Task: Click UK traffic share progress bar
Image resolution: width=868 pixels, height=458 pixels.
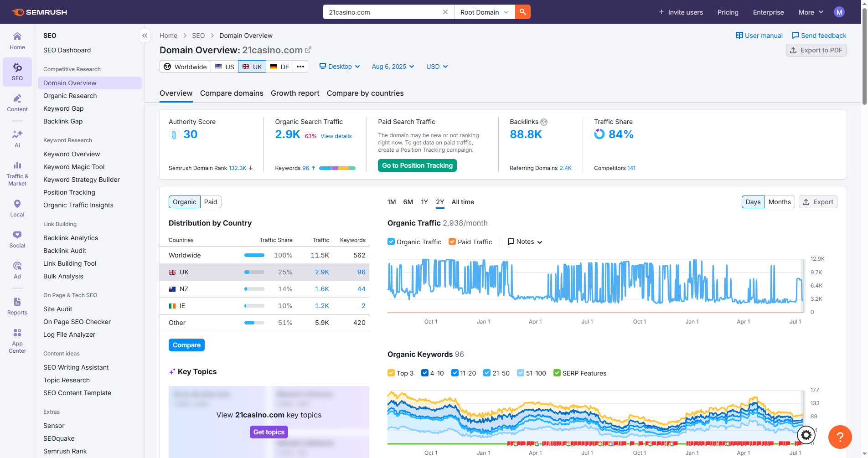Action: tap(254, 272)
